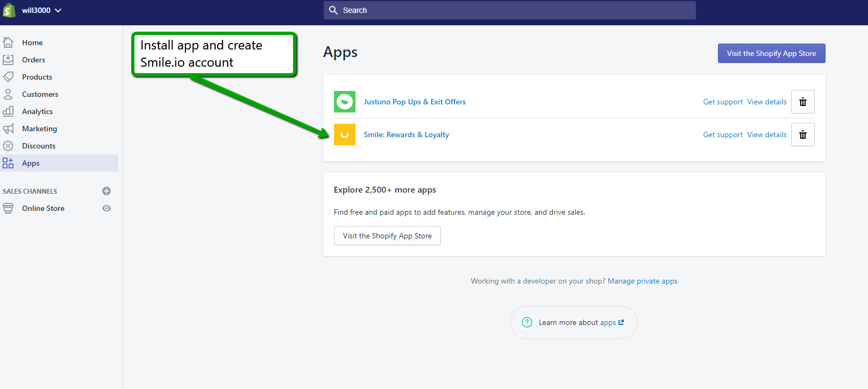Screen dimensions: 868x389
Task: Delete the Smile app with trash icon
Action: pos(802,135)
